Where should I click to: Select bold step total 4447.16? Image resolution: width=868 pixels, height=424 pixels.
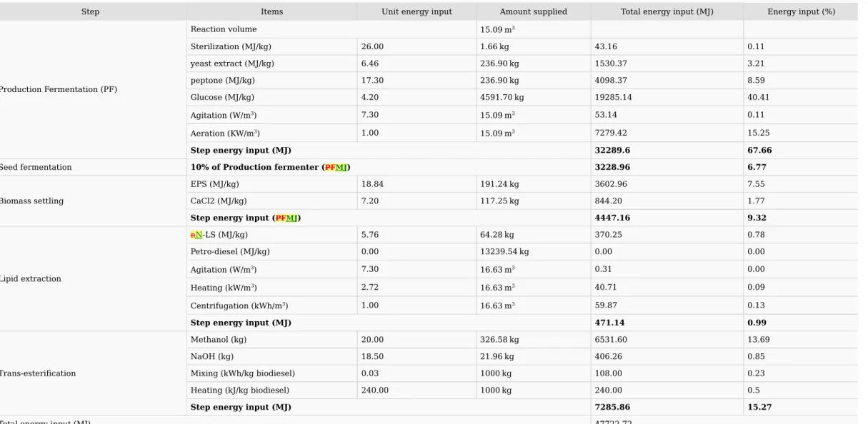pos(612,218)
